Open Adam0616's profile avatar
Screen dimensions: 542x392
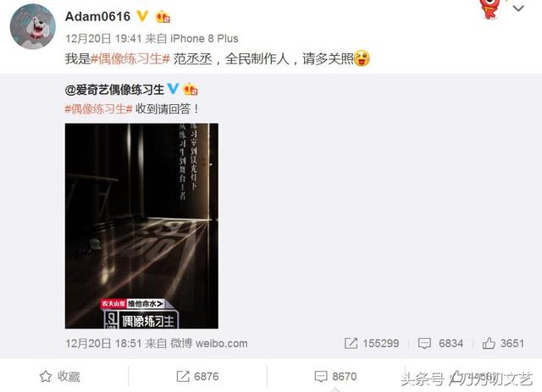(33, 26)
